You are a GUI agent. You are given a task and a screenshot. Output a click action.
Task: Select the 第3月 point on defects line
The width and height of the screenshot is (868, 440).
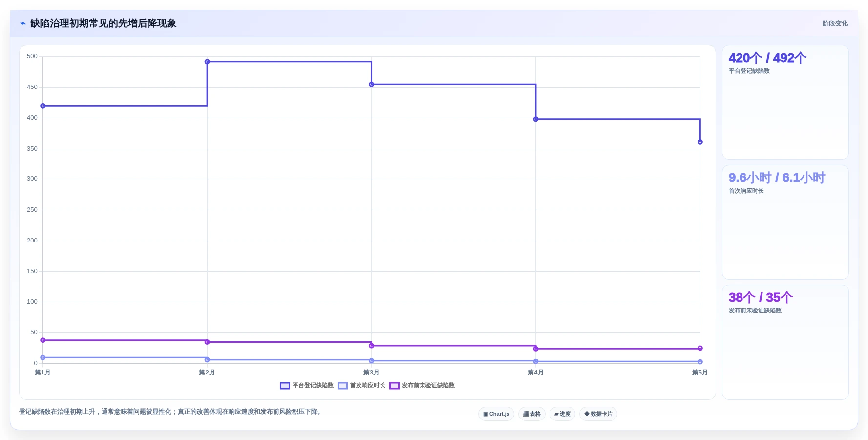371,84
